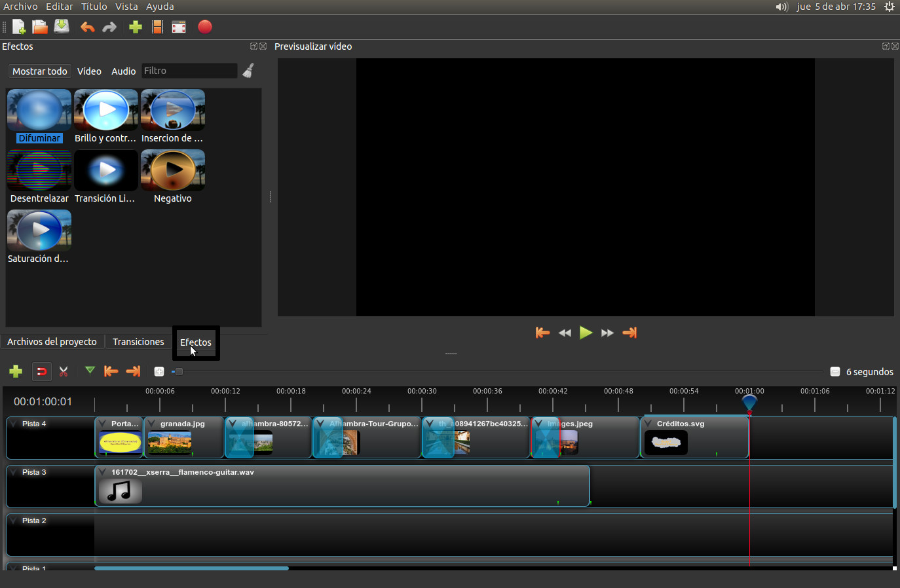
Task: Open menu arrow on granada.jpg clip
Action: tap(151, 424)
